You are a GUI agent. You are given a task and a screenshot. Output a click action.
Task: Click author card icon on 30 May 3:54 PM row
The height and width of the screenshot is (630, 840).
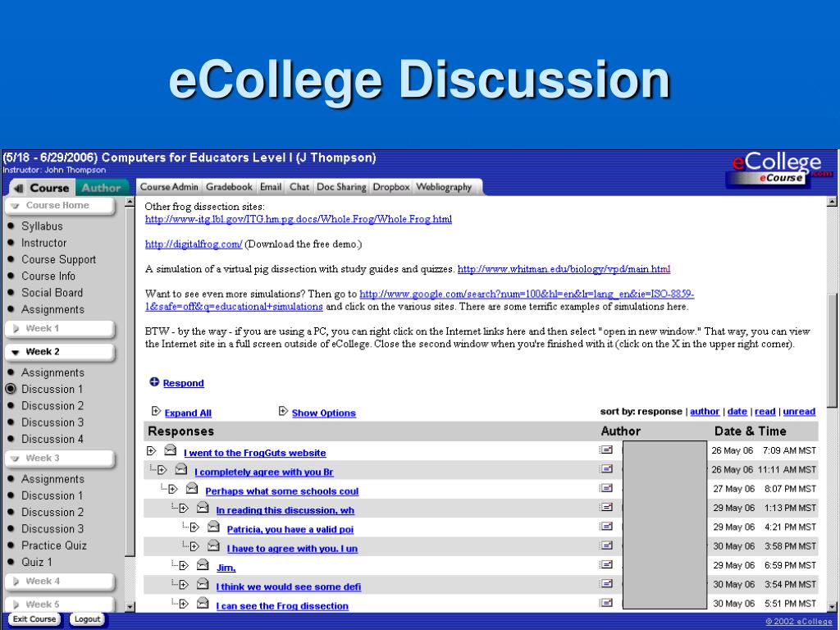606,583
